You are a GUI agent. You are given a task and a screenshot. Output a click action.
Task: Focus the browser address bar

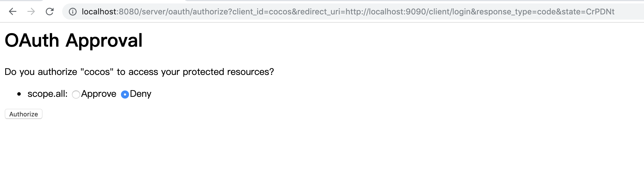346,12
